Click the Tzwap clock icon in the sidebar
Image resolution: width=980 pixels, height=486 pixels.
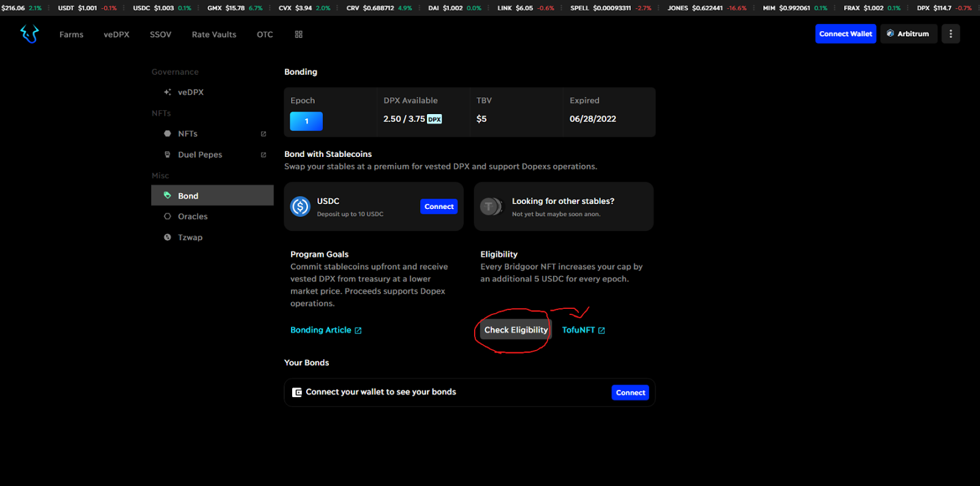167,237
